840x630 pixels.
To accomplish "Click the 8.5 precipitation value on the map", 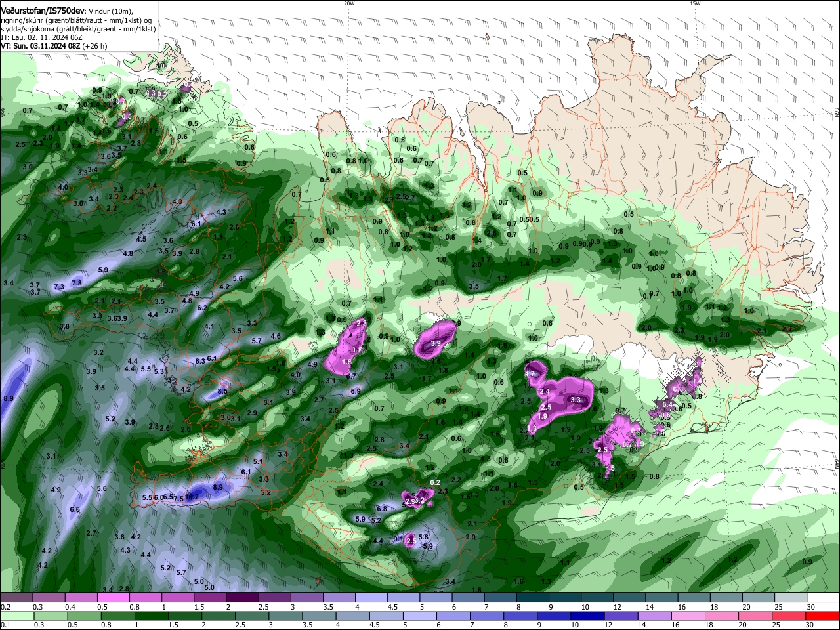I will pyautogui.click(x=222, y=391).
